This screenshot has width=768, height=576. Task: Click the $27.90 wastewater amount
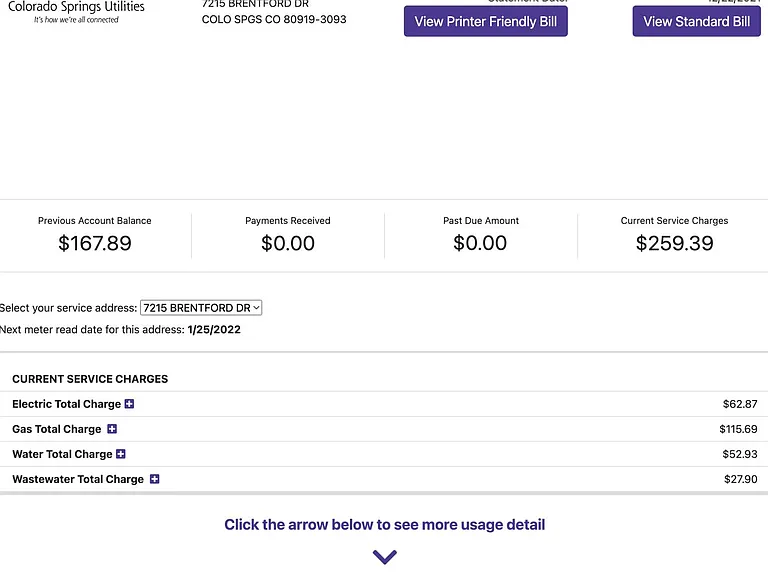tap(741, 479)
